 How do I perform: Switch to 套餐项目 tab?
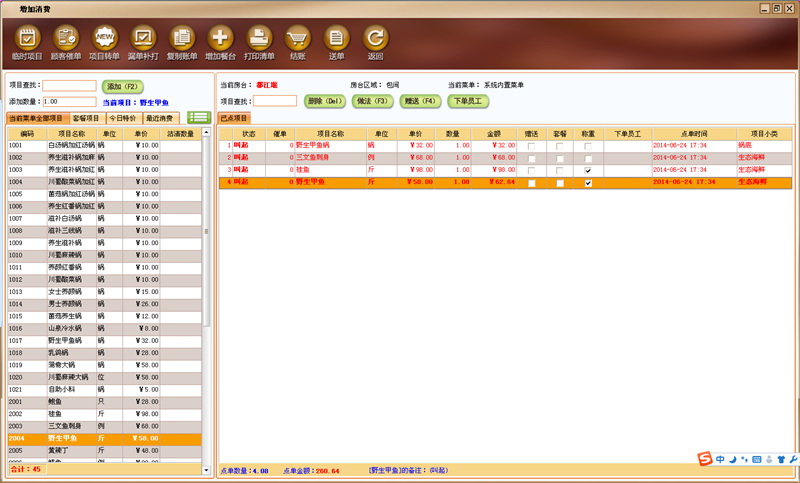coord(87,118)
